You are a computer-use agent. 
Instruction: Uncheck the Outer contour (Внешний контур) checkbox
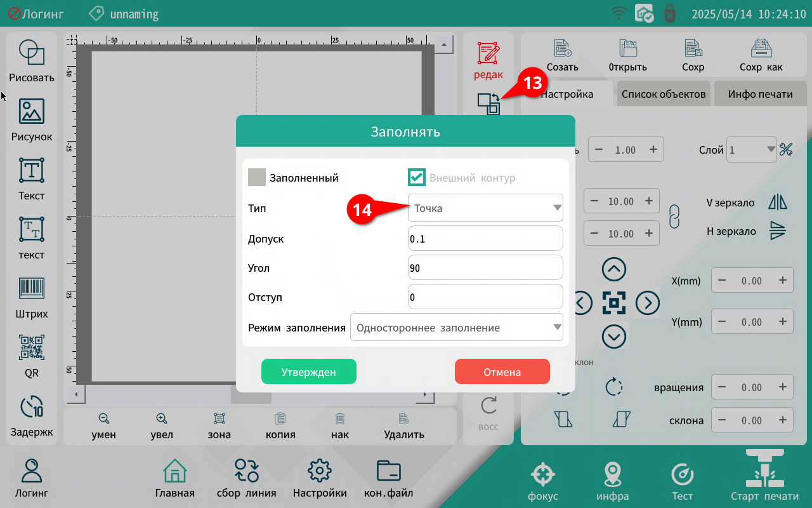(x=417, y=178)
